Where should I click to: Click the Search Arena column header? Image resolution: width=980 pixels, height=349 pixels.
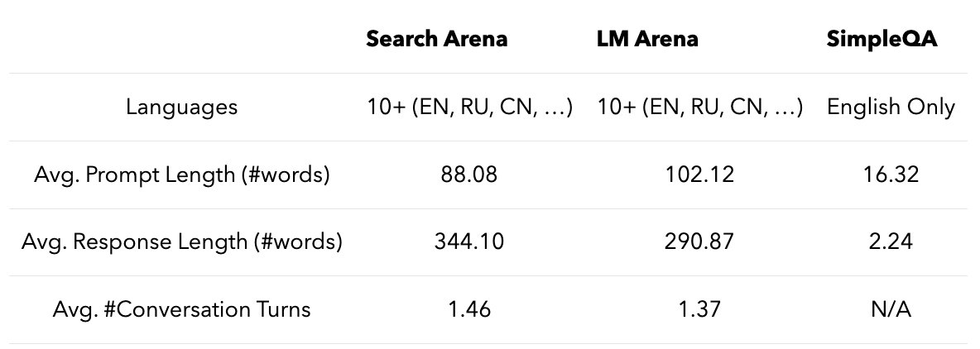pyautogui.click(x=436, y=39)
